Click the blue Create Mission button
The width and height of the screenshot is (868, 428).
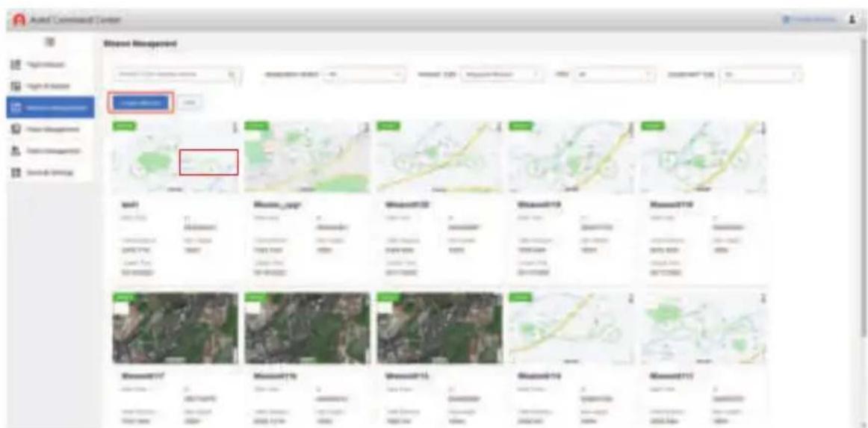[x=140, y=103]
